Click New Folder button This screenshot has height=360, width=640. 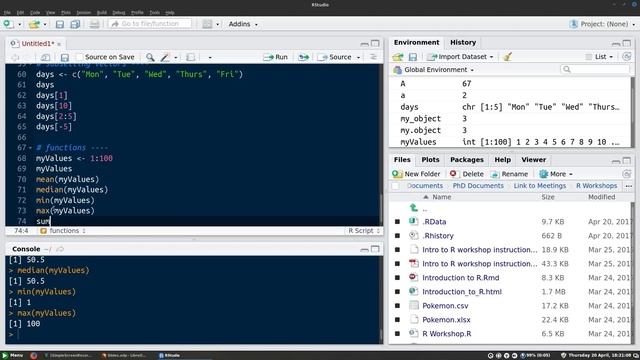pyautogui.click(x=416, y=174)
